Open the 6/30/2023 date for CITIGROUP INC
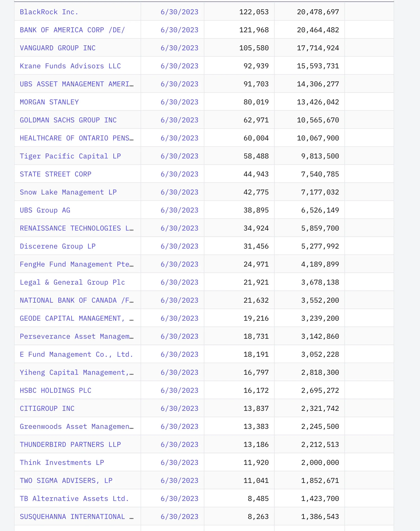The image size is (420, 531). pos(180,409)
